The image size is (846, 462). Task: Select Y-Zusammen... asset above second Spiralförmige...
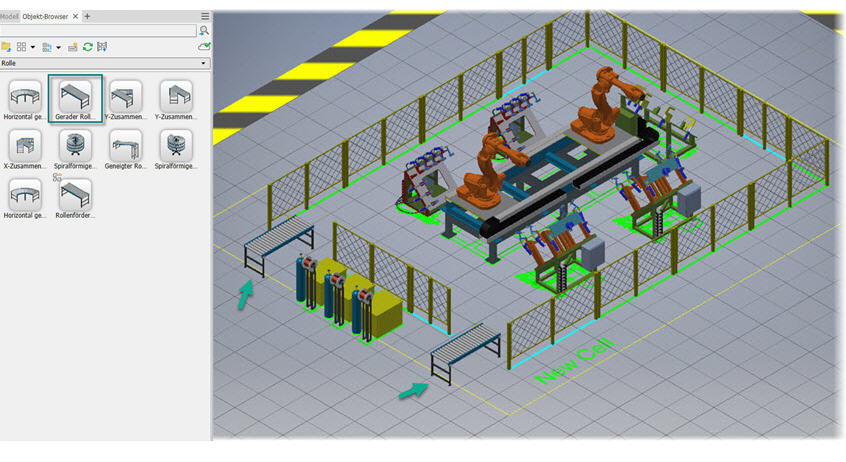[176, 100]
